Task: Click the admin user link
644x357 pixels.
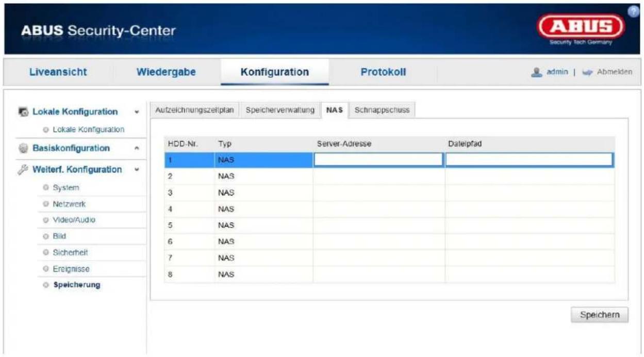Action: 557,72
